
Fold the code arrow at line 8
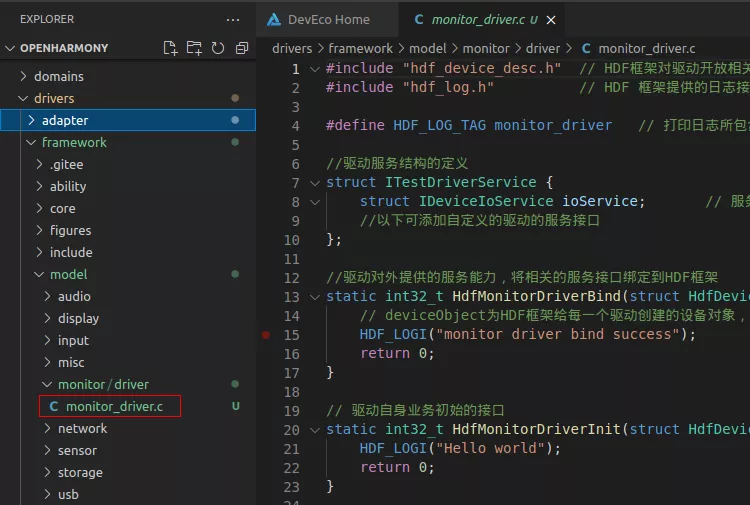click(314, 202)
